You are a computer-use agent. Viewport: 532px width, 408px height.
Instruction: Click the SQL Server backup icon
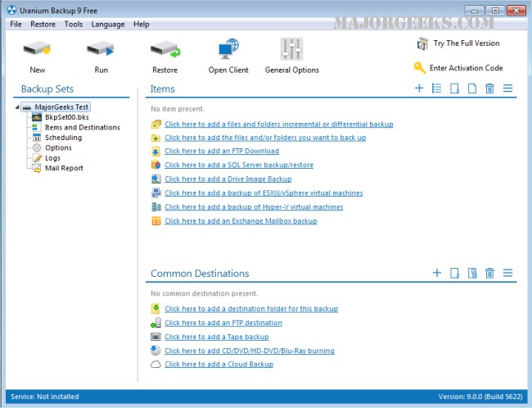pos(156,165)
